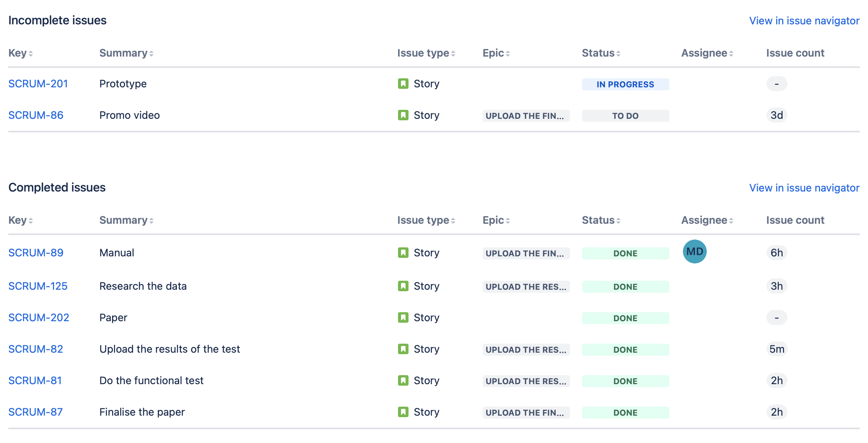
Task: Click Story icon in Promo video row
Action: [403, 115]
